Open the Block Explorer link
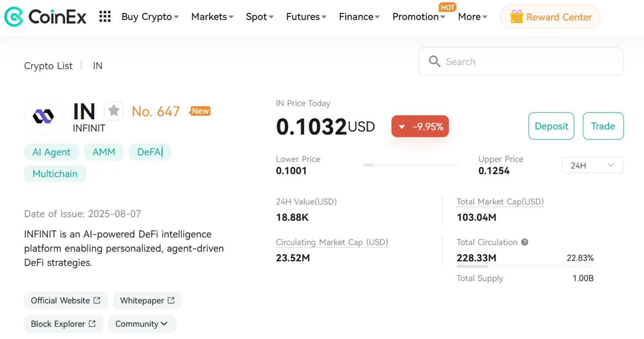This screenshot has height=339, width=644. tap(63, 324)
